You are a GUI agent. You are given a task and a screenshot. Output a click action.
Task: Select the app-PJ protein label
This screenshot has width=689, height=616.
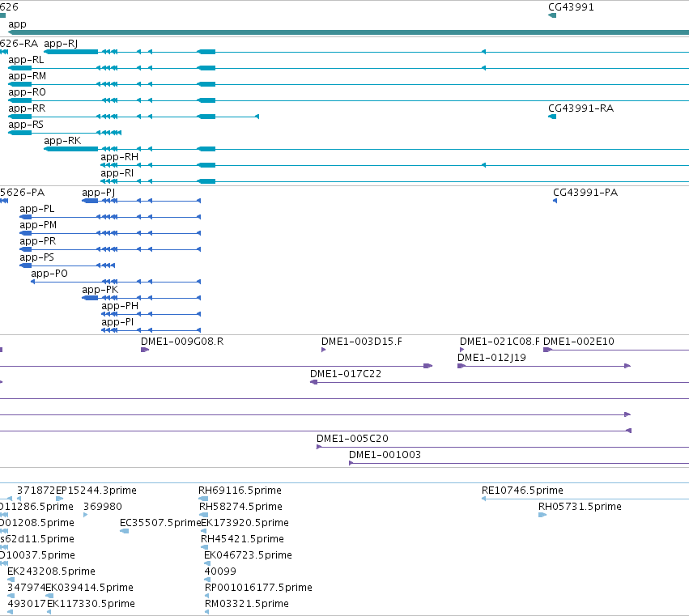[99, 193]
